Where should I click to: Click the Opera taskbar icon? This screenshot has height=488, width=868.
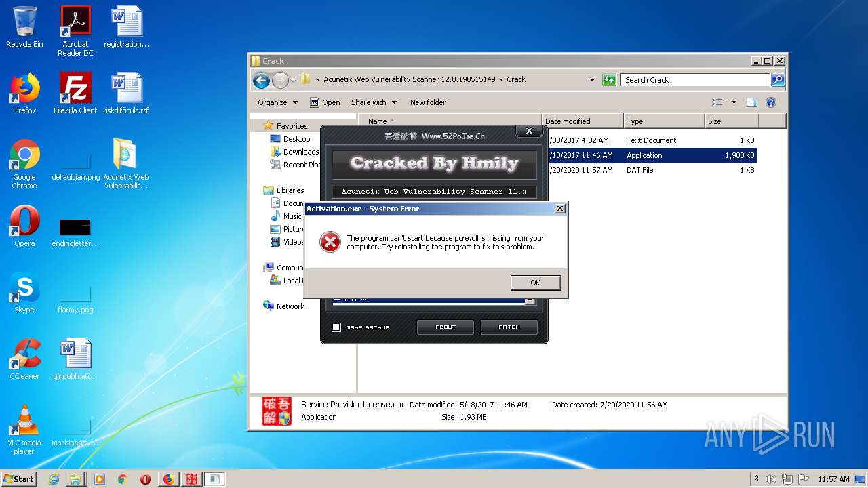[x=145, y=479]
